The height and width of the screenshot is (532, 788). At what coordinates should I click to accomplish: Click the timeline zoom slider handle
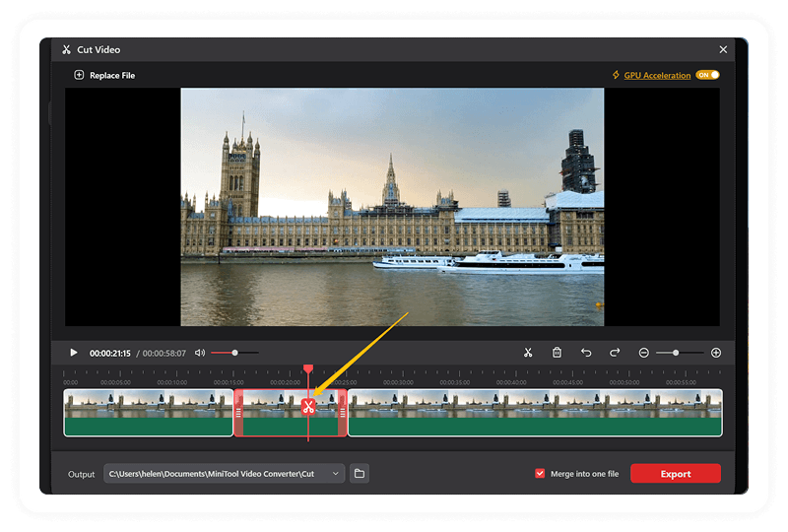click(x=676, y=353)
